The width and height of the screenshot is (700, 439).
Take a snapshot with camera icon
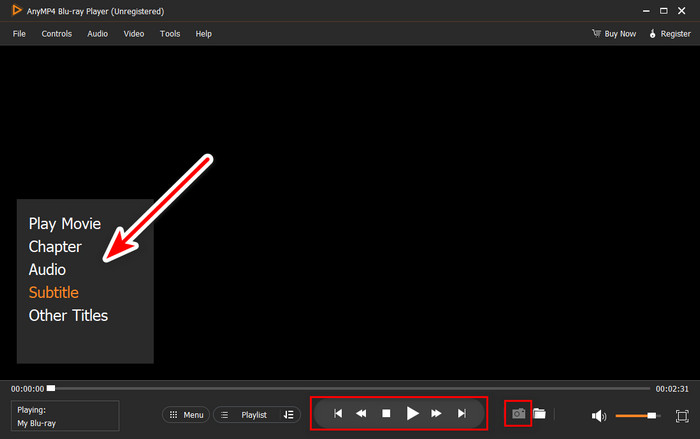(x=518, y=414)
